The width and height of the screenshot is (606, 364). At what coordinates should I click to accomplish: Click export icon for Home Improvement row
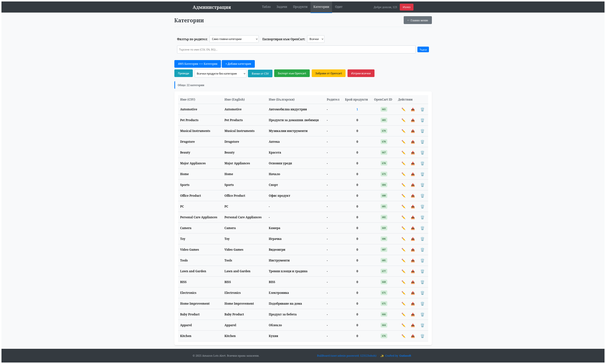(x=413, y=304)
